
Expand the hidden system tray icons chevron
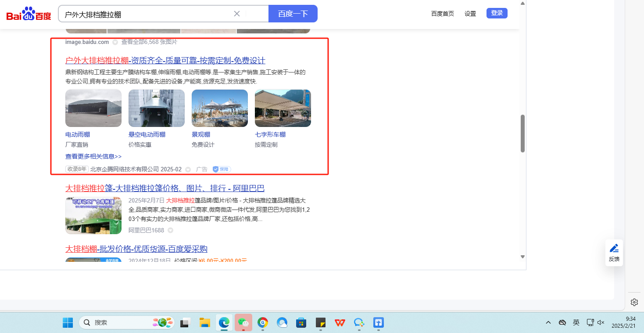[548, 322]
